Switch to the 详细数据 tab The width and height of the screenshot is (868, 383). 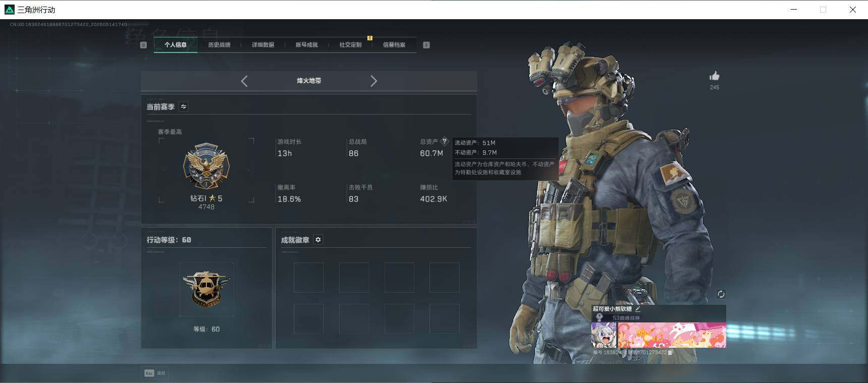pyautogui.click(x=263, y=45)
